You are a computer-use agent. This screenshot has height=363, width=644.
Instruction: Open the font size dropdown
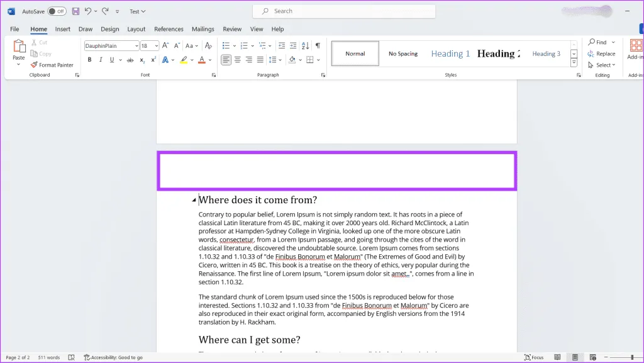(157, 46)
